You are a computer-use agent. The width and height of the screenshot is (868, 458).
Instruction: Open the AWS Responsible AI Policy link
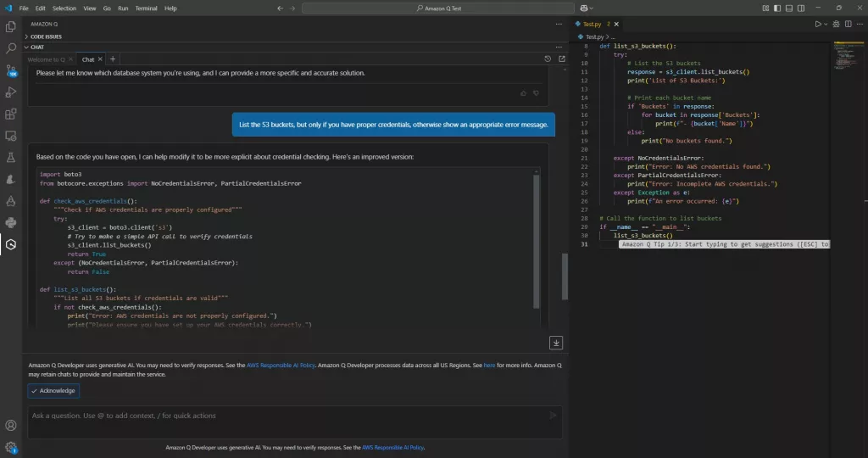pyautogui.click(x=280, y=365)
